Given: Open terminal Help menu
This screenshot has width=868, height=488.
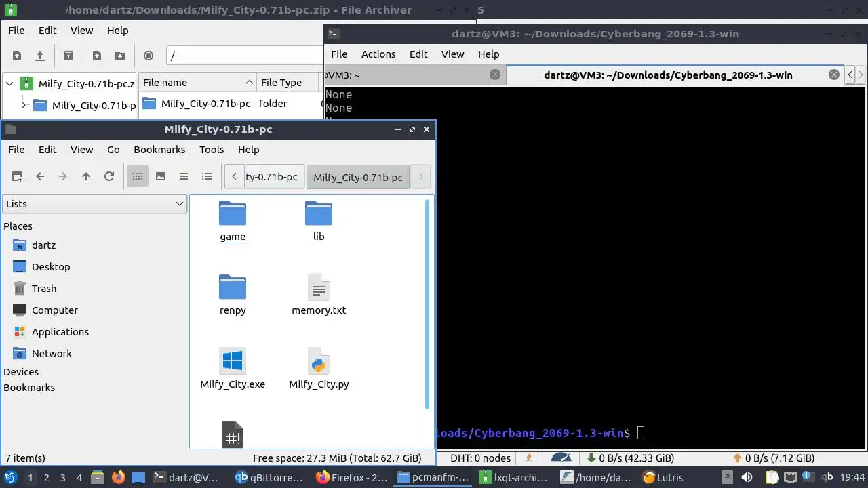Looking at the screenshot, I should pyautogui.click(x=488, y=54).
